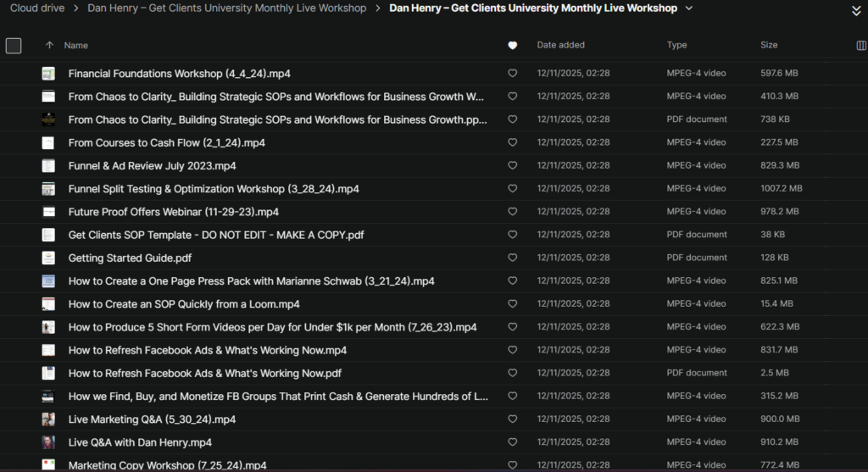The height and width of the screenshot is (472, 868).
Task: Select Future Proof Offers Webinar (11-29-23).mp4
Action: click(173, 212)
